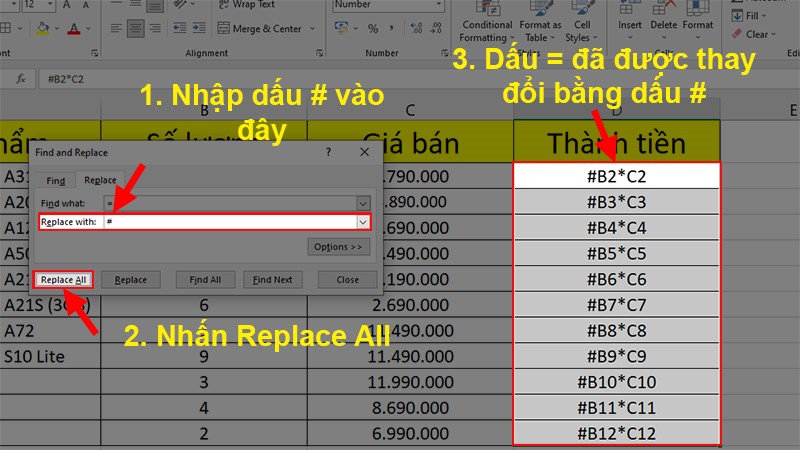This screenshot has height=450, width=800.
Task: Toggle center horizontal alignment
Action: click(x=136, y=29)
